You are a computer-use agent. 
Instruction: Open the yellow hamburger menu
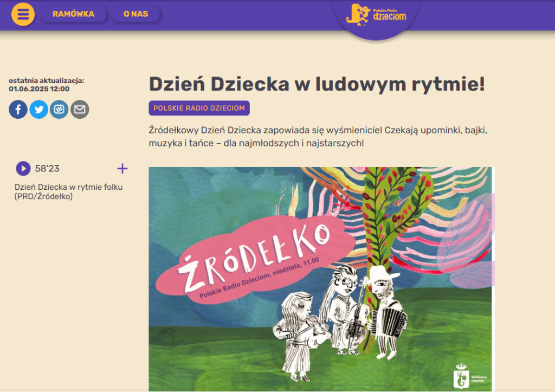pos(23,14)
